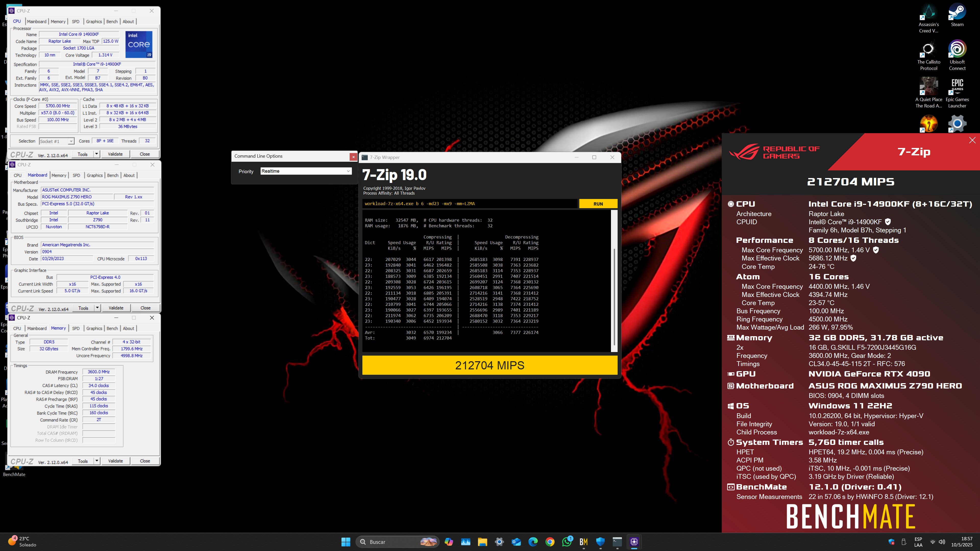Close the Command Line Options dialog
Image resolution: width=980 pixels, height=551 pixels.
click(x=353, y=157)
